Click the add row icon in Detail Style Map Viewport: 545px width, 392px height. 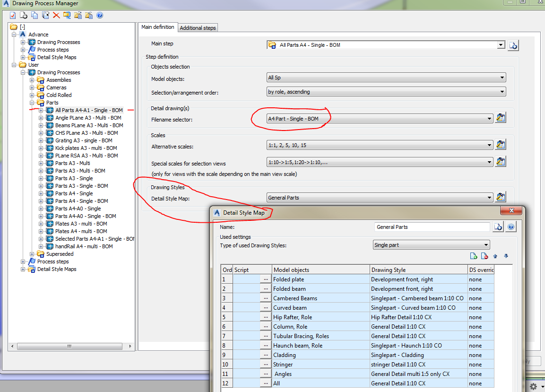[474, 256]
